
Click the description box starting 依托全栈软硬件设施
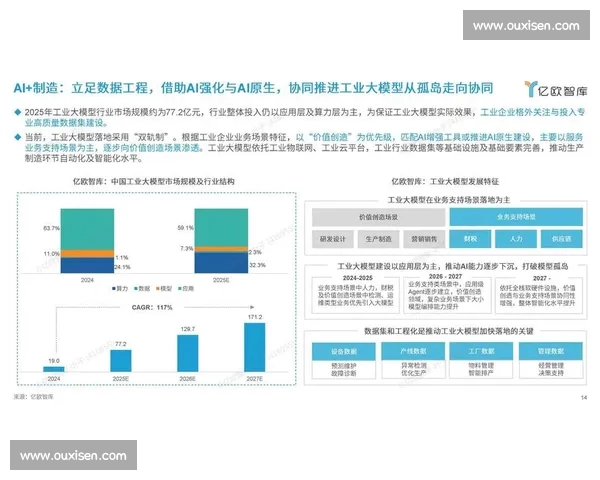click(x=539, y=295)
